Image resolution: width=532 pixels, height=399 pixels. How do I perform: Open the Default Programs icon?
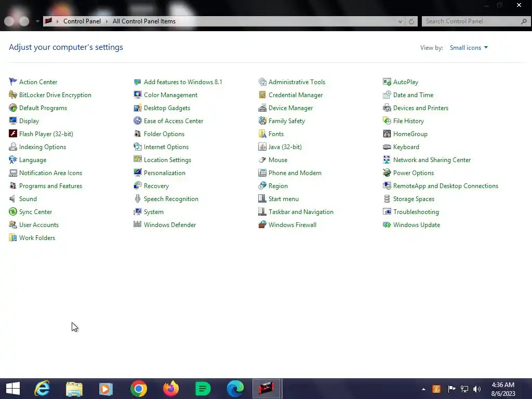tap(13, 108)
